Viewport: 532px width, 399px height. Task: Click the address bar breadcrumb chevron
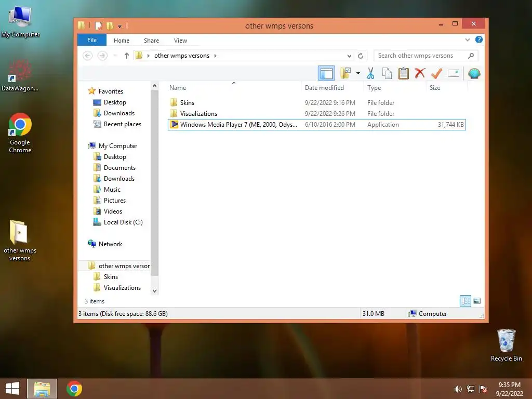[x=216, y=56]
